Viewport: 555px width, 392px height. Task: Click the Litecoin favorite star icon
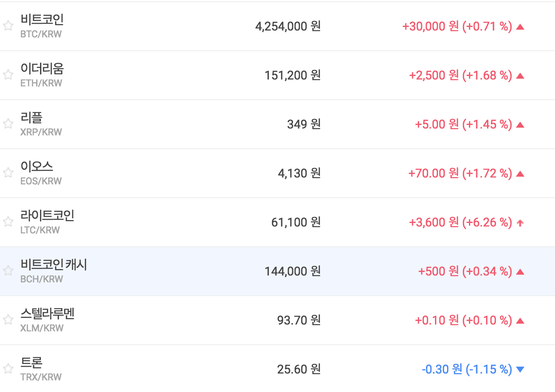pyautogui.click(x=8, y=222)
